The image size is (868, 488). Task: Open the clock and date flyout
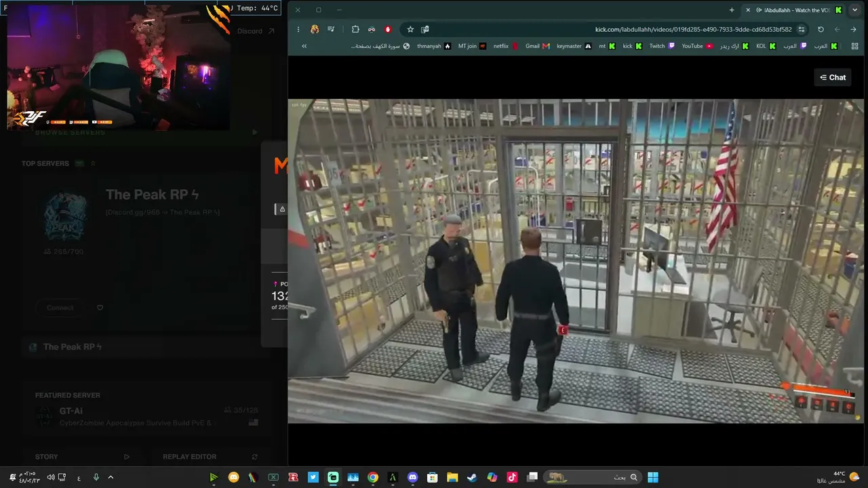[x=28, y=477]
